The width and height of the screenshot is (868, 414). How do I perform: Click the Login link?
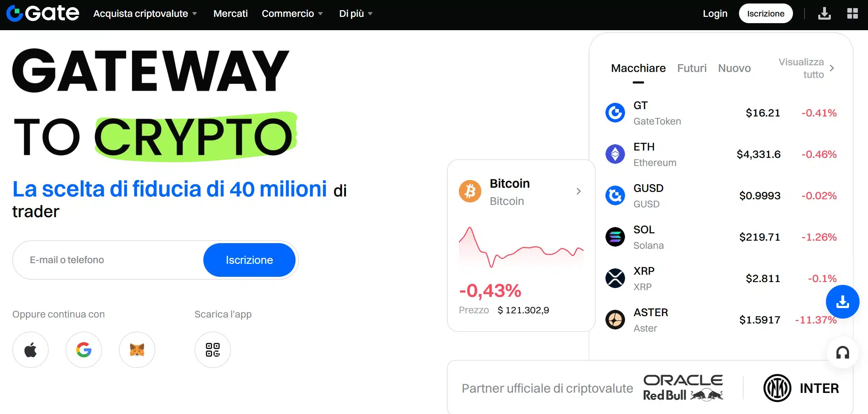715,14
